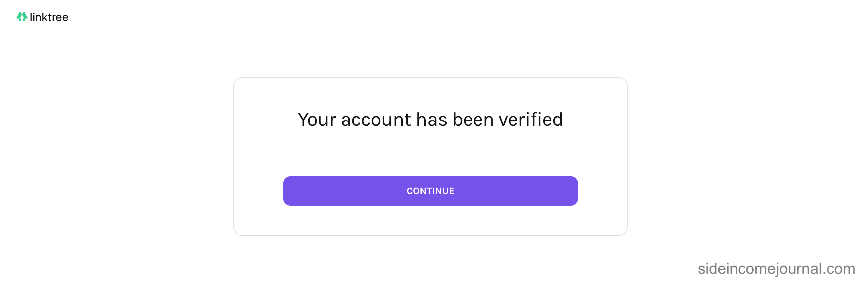Open the linktree wordmark in the header
This screenshot has width=868, height=284.
[x=49, y=17]
